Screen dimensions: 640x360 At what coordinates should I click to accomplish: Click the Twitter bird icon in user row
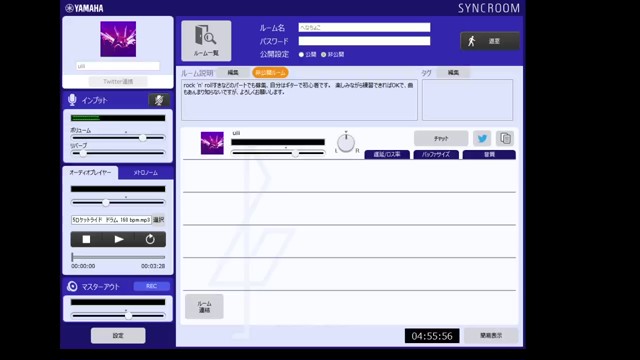[x=482, y=138]
